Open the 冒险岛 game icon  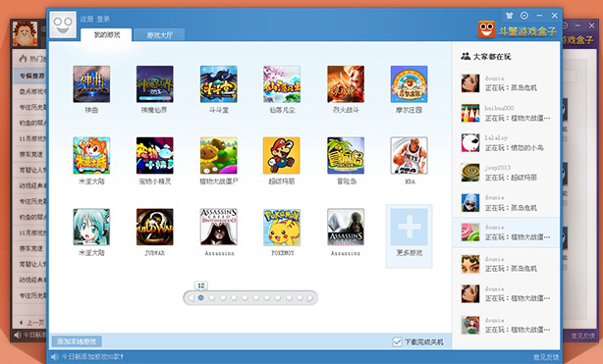[346, 156]
